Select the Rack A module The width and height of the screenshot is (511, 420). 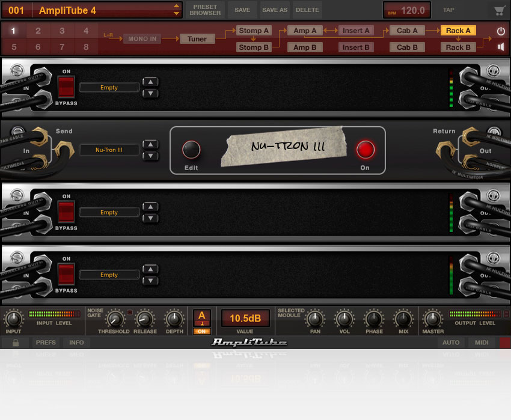[458, 31]
